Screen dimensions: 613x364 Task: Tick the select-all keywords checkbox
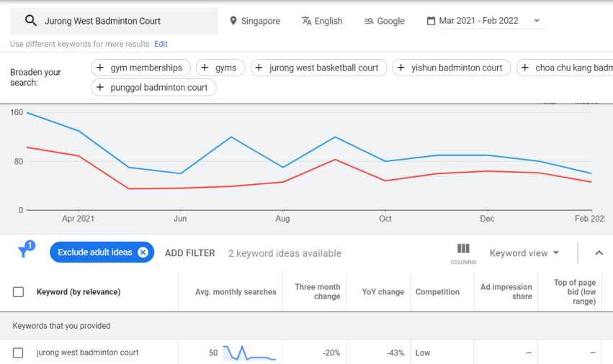coord(19,292)
